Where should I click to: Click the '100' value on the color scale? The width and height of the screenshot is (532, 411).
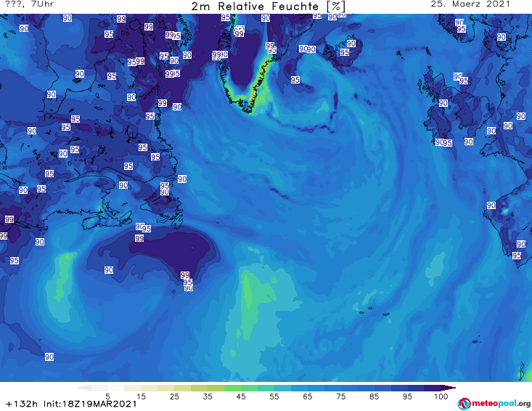pyautogui.click(x=441, y=396)
